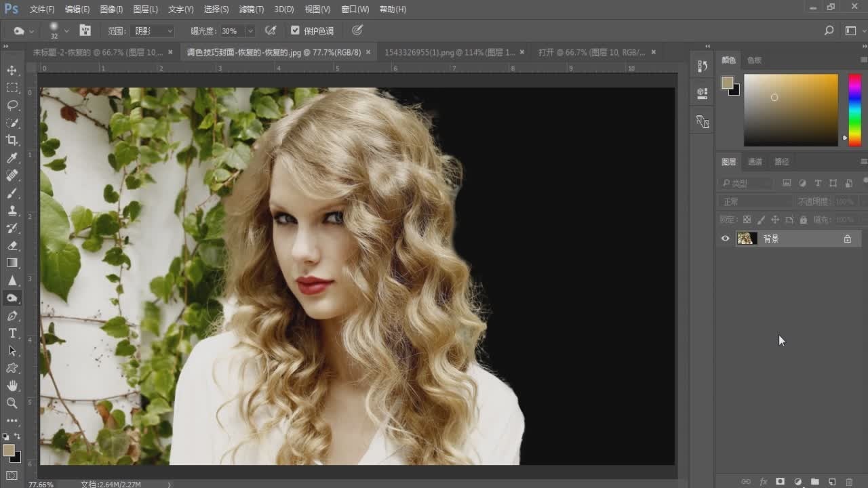This screenshot has height=488, width=868.
Task: Open the 3D panel icon in dock
Action: (702, 94)
